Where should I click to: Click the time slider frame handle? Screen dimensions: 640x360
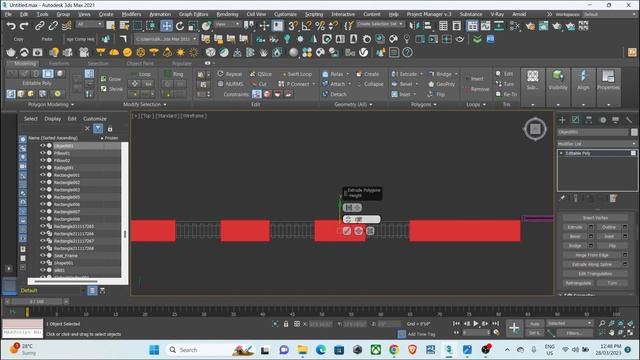pyautogui.click(x=37, y=302)
